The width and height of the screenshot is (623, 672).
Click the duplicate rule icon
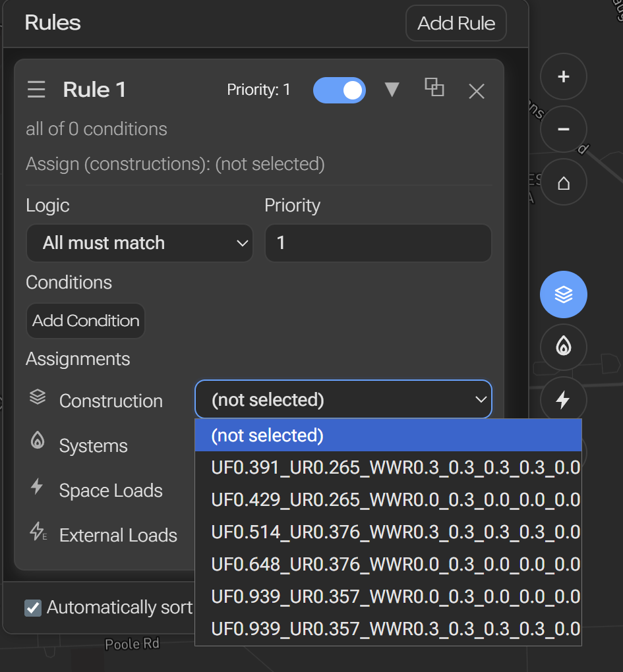click(434, 88)
